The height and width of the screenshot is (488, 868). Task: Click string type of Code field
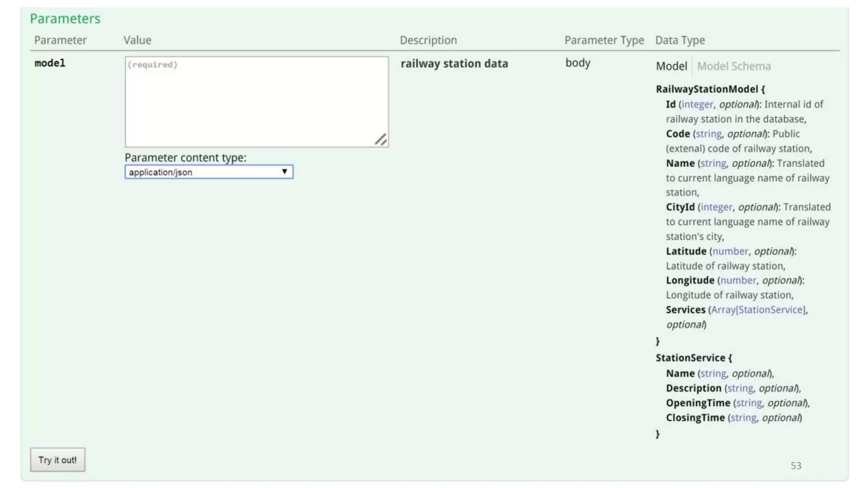pos(709,134)
